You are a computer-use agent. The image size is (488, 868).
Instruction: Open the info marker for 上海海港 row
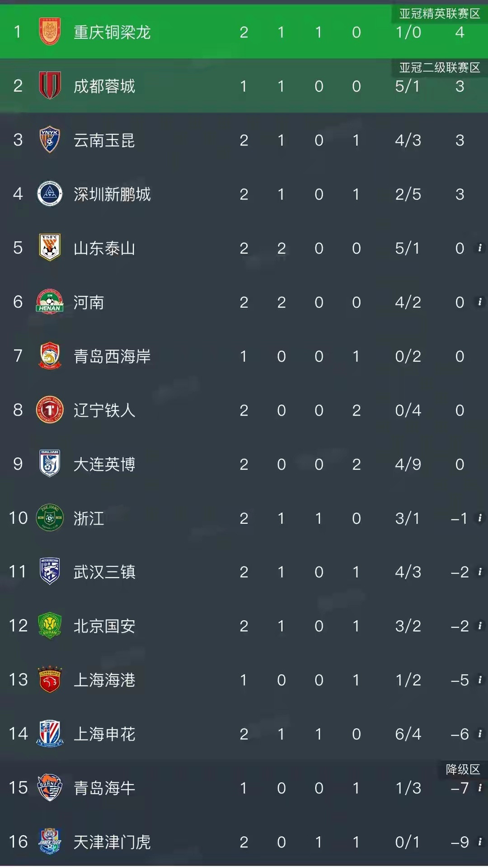(480, 680)
